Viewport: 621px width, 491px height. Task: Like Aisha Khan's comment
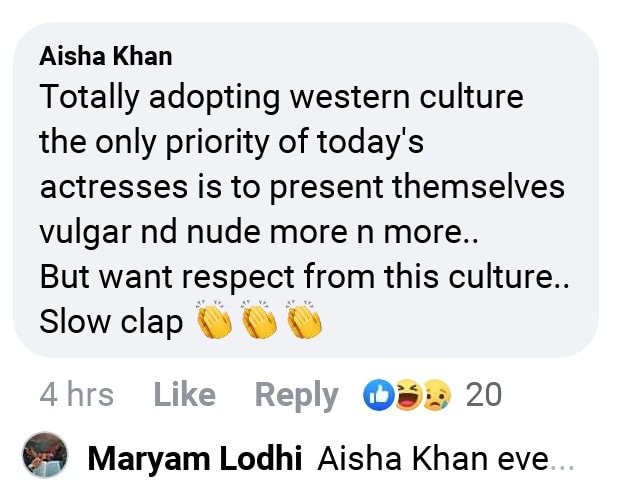(184, 395)
